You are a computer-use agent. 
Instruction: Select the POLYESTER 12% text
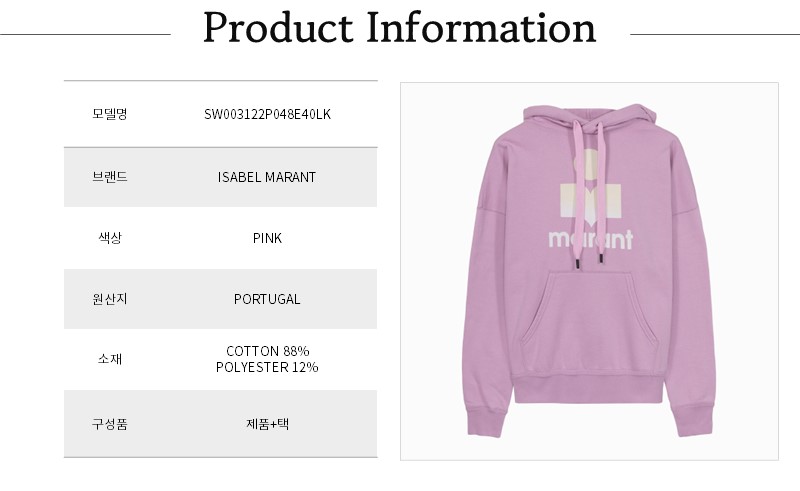267,367
